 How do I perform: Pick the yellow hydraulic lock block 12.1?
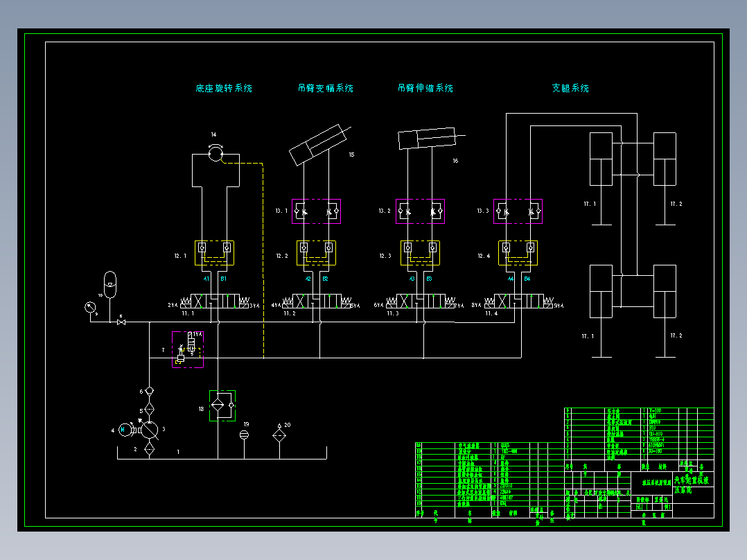[214, 253]
